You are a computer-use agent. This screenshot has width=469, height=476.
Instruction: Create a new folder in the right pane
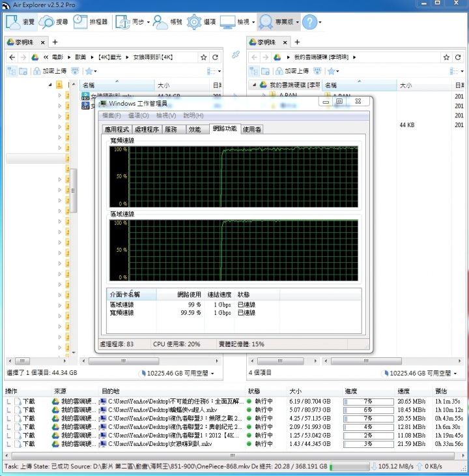click(265, 71)
